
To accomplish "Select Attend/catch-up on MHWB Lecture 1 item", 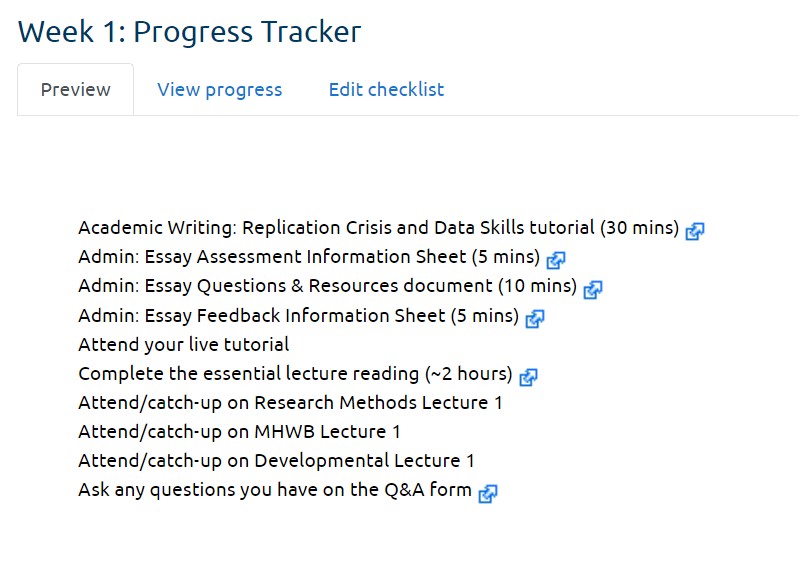I will [239, 432].
